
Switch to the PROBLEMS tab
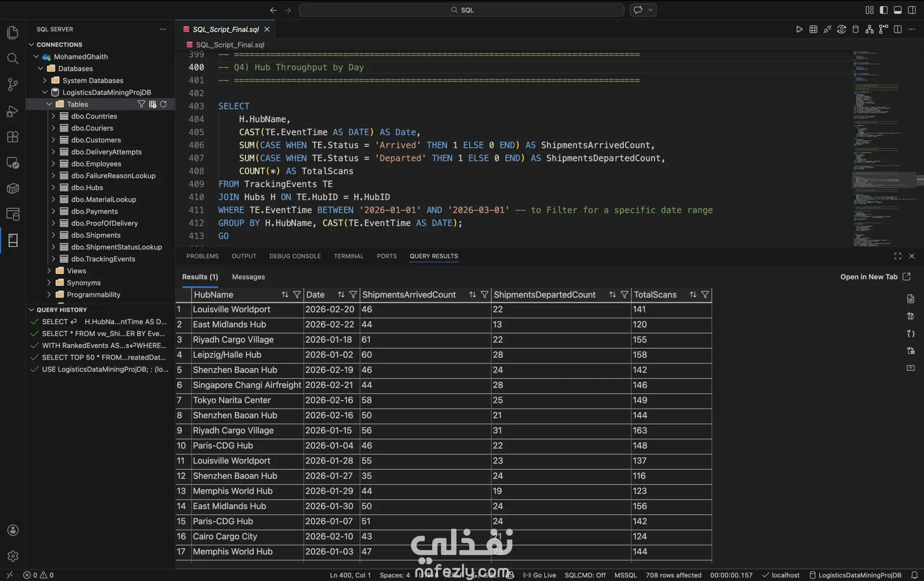202,256
